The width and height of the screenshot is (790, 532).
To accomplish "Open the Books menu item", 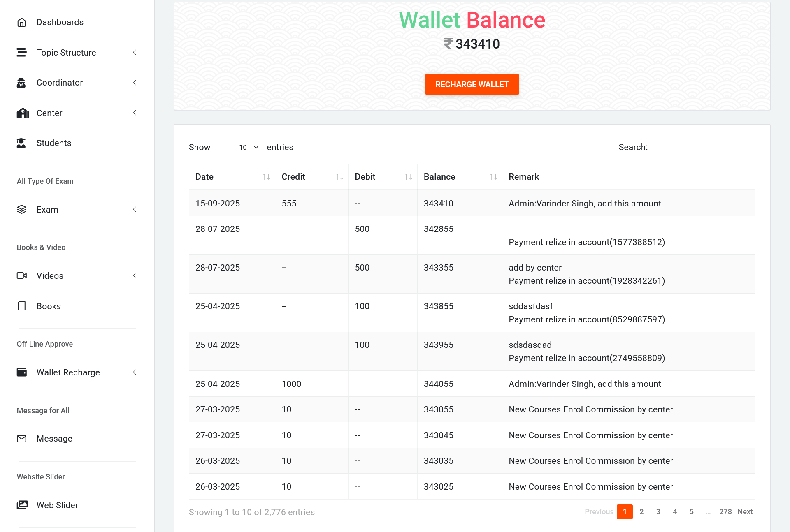I will click(x=49, y=306).
